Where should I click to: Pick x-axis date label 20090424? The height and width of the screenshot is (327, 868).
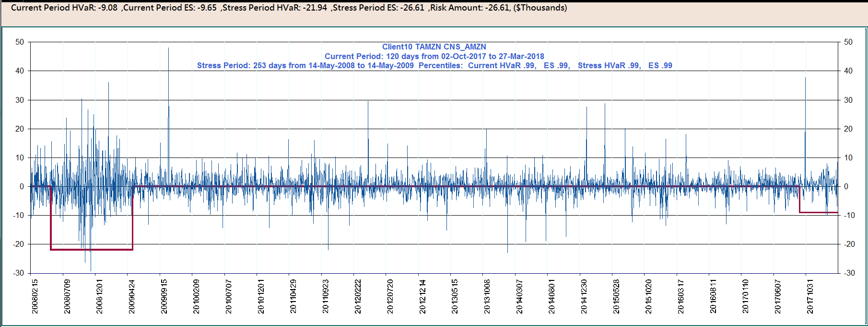coord(132,297)
